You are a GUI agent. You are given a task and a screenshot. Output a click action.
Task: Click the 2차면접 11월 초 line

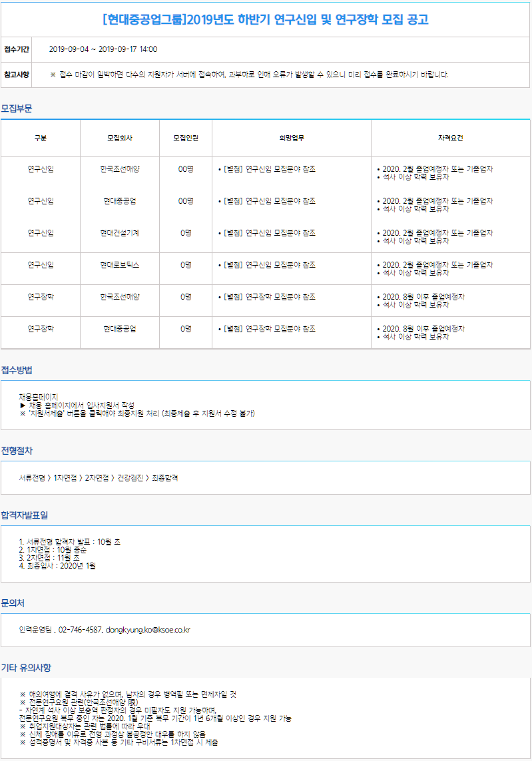point(49,558)
